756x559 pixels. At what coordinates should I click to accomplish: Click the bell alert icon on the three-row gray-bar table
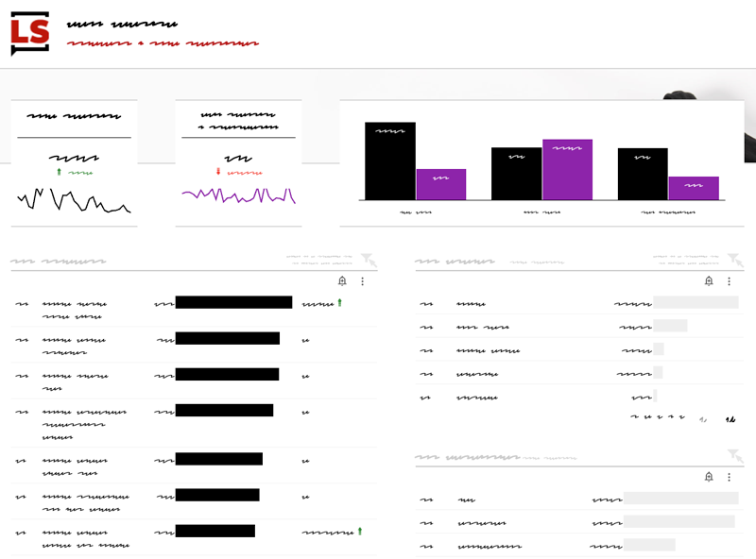pos(709,477)
